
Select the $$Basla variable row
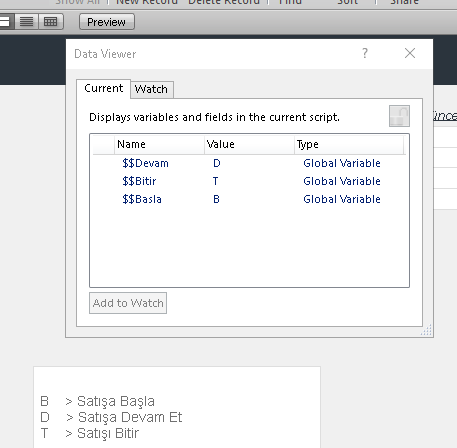click(x=249, y=199)
